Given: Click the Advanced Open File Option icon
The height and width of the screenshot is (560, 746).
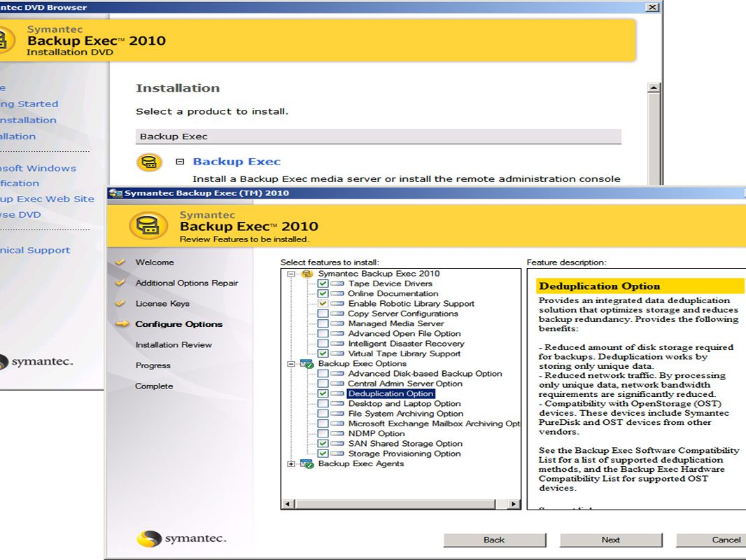Looking at the screenshot, I should pyautogui.click(x=337, y=333).
